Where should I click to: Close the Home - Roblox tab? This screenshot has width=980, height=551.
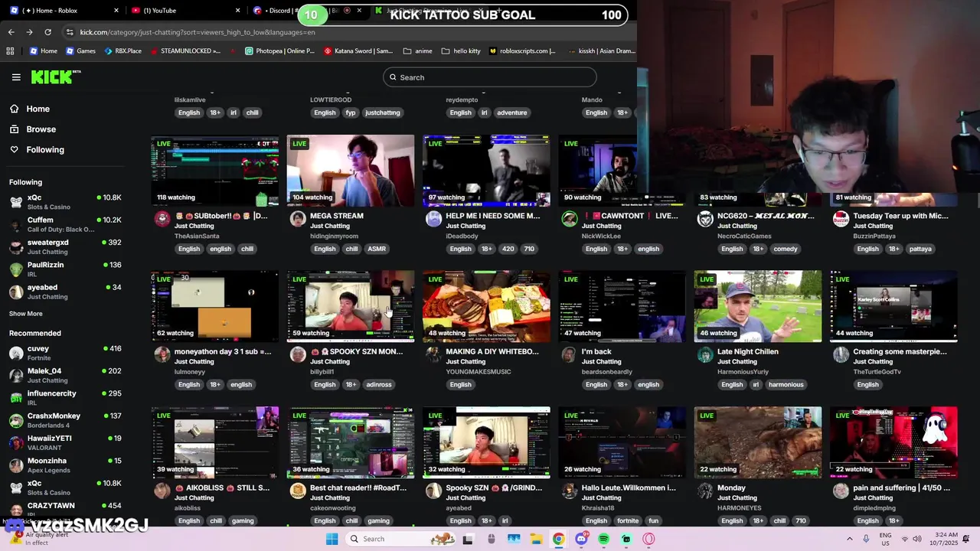point(116,11)
